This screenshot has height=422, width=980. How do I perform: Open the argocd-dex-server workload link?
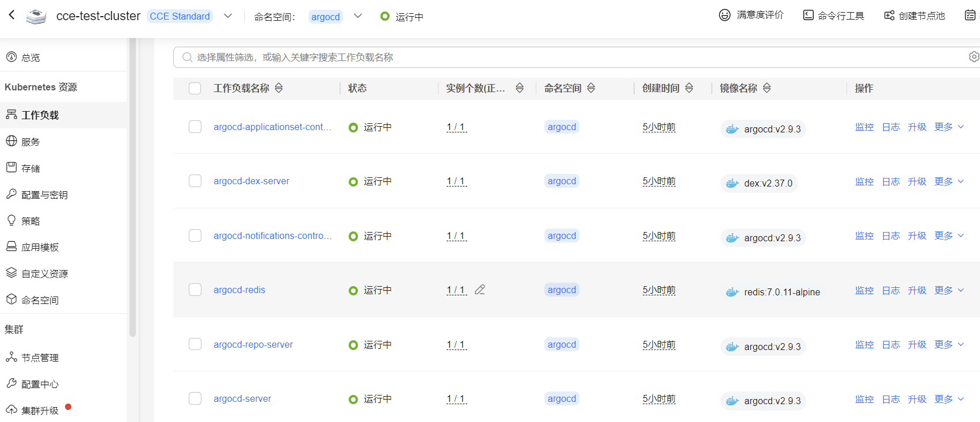tap(251, 181)
